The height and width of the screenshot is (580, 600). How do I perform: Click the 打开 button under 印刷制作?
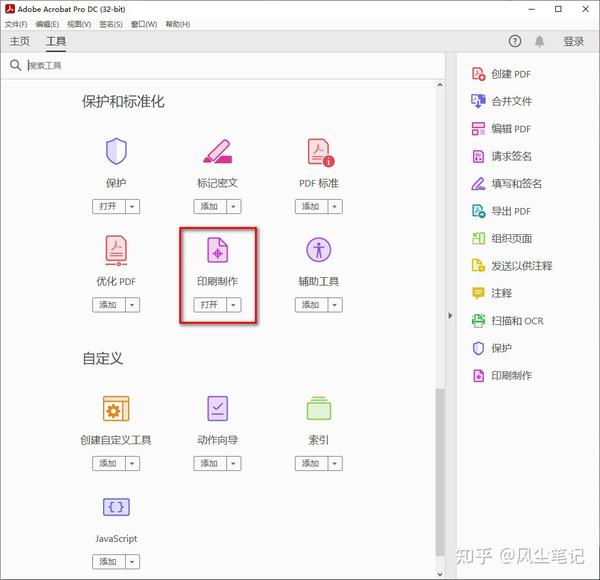pyautogui.click(x=210, y=305)
